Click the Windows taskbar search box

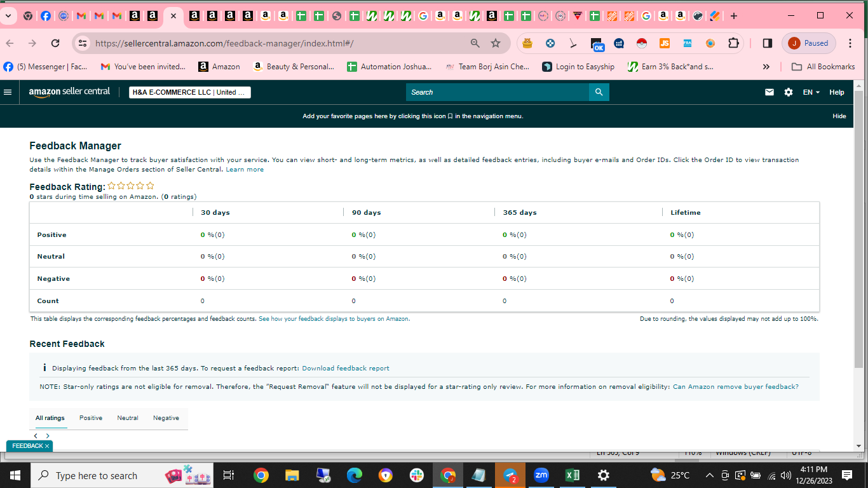click(122, 475)
